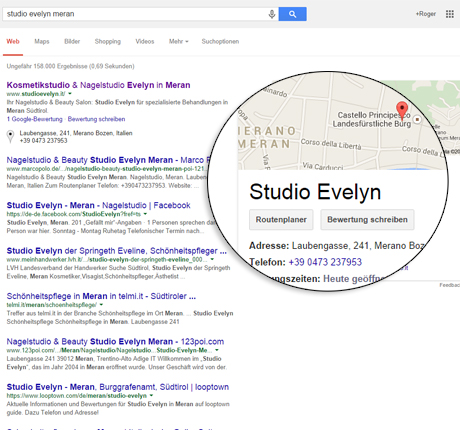Click the small square landmark icon on map
The image size is (460, 430).
(x=417, y=119)
